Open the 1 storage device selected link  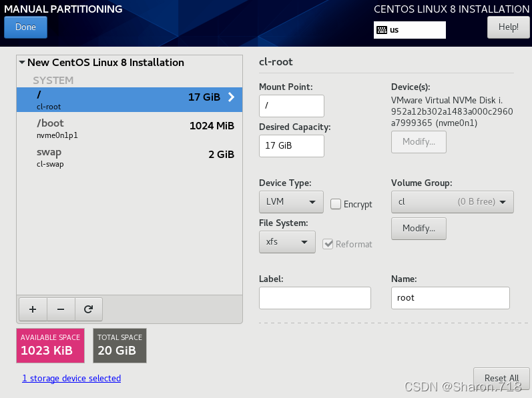coord(71,379)
